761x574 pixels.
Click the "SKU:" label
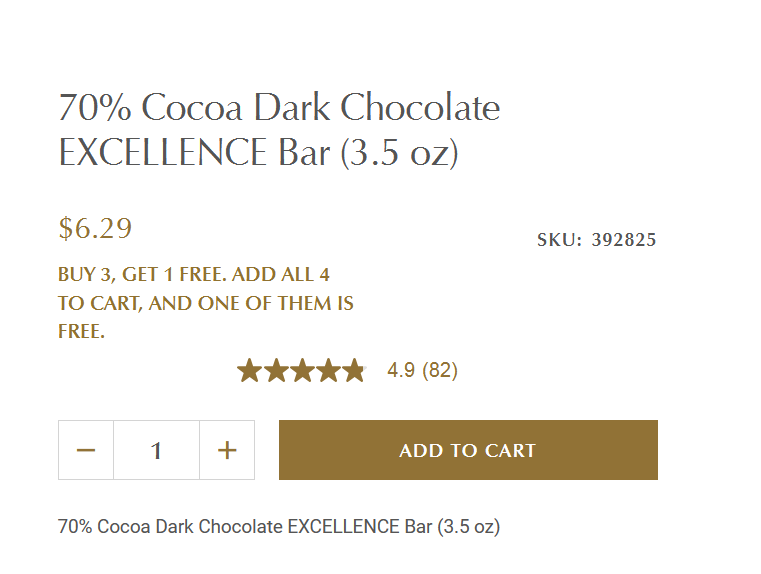[x=559, y=240]
